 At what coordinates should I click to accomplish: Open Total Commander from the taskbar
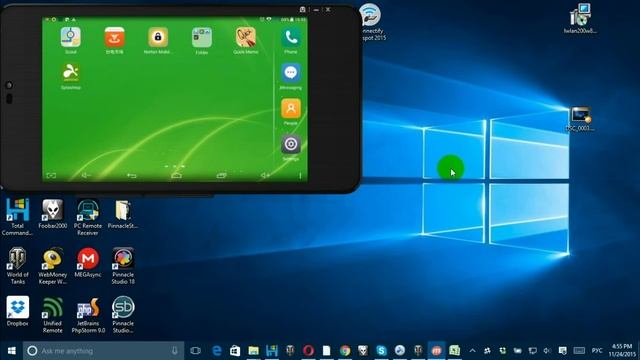click(x=272, y=351)
